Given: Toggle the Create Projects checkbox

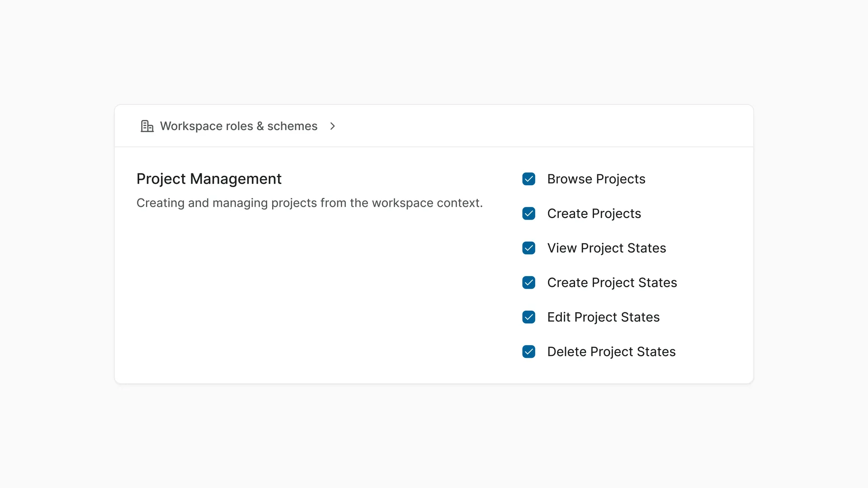Looking at the screenshot, I should tap(528, 213).
